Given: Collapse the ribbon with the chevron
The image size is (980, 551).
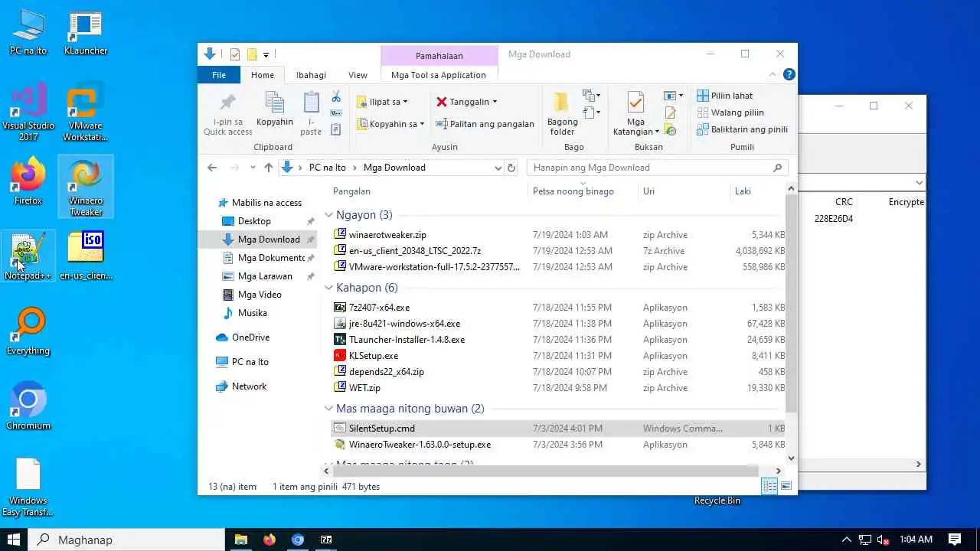Looking at the screenshot, I should (773, 74).
